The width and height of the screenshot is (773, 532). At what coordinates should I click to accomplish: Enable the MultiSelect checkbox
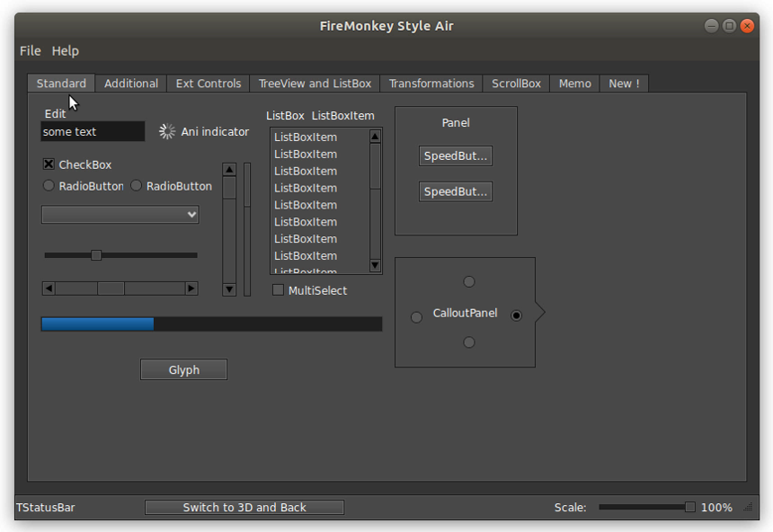(278, 290)
